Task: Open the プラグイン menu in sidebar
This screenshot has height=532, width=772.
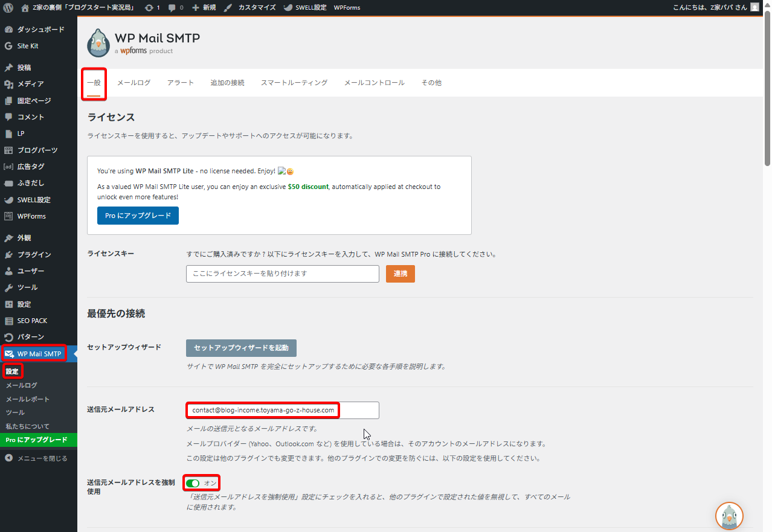Action: click(34, 254)
